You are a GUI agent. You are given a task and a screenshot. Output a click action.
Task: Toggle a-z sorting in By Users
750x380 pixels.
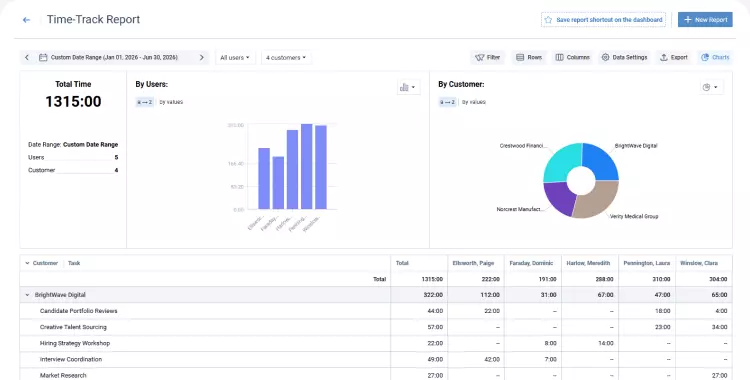pos(144,102)
